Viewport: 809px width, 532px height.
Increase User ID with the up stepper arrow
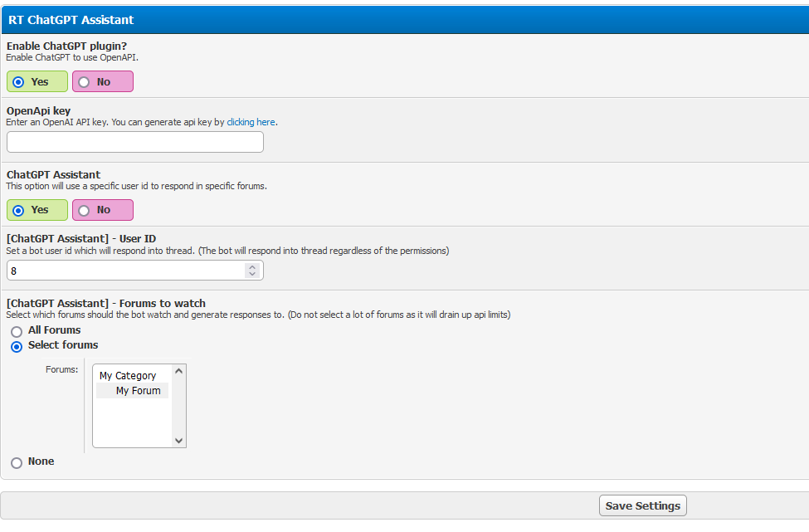point(252,266)
